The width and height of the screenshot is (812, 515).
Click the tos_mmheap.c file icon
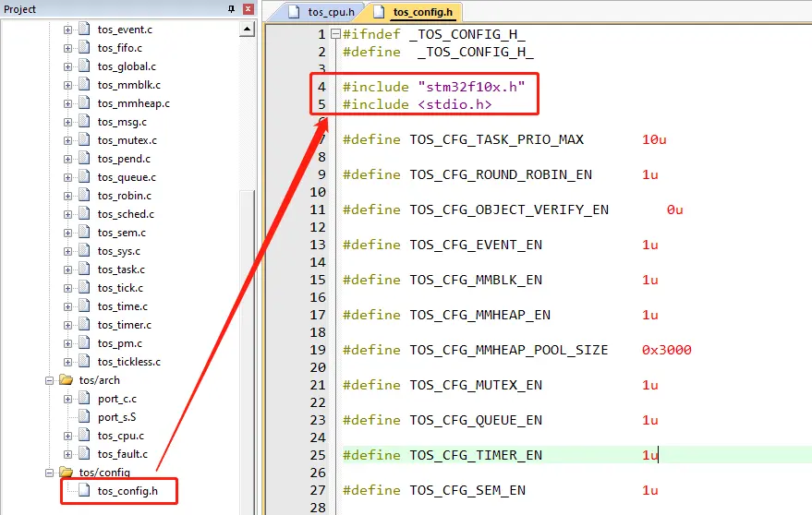84,103
